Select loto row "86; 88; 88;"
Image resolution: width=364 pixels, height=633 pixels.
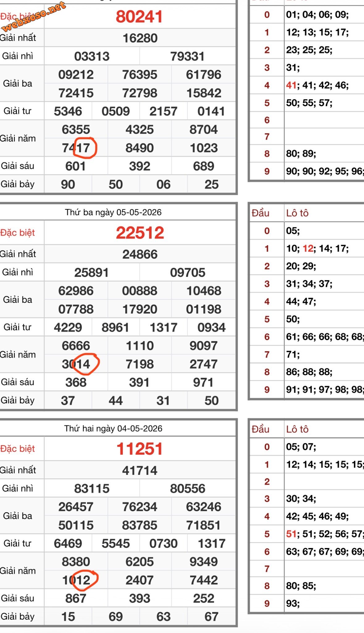click(x=309, y=372)
